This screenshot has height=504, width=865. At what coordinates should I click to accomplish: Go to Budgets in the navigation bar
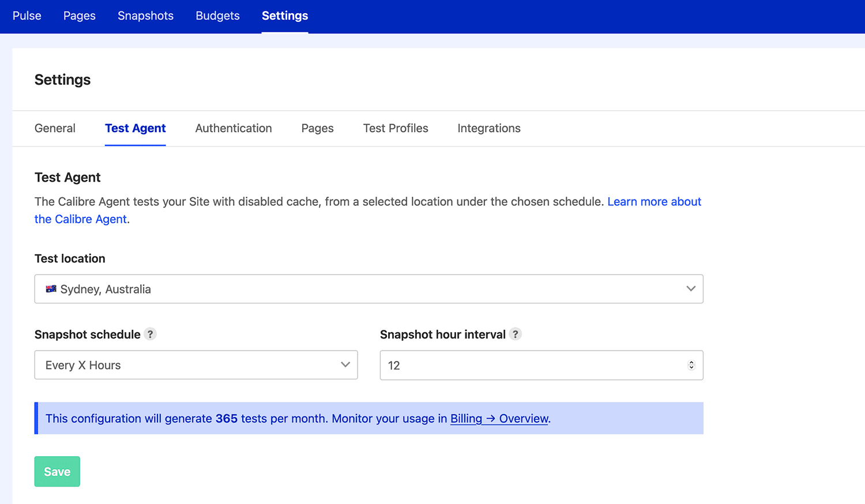tap(217, 16)
